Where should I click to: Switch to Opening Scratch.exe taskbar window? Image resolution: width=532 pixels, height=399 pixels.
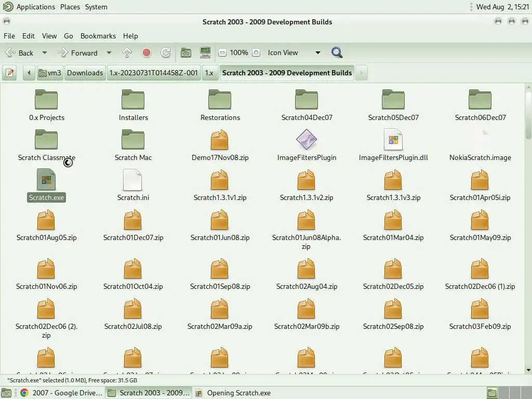(x=234, y=393)
